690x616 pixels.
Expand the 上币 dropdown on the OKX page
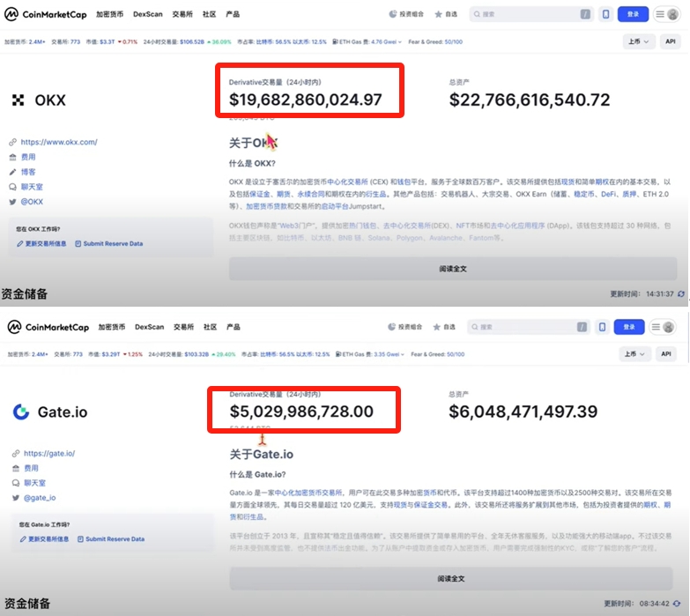pos(639,41)
